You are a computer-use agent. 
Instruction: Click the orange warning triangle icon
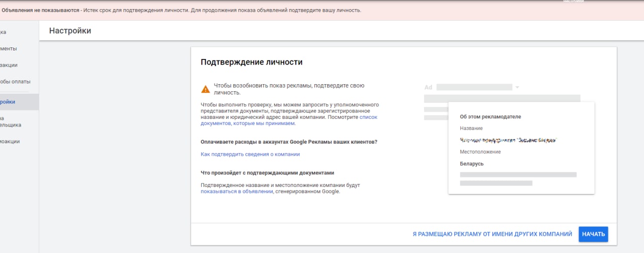point(206,89)
